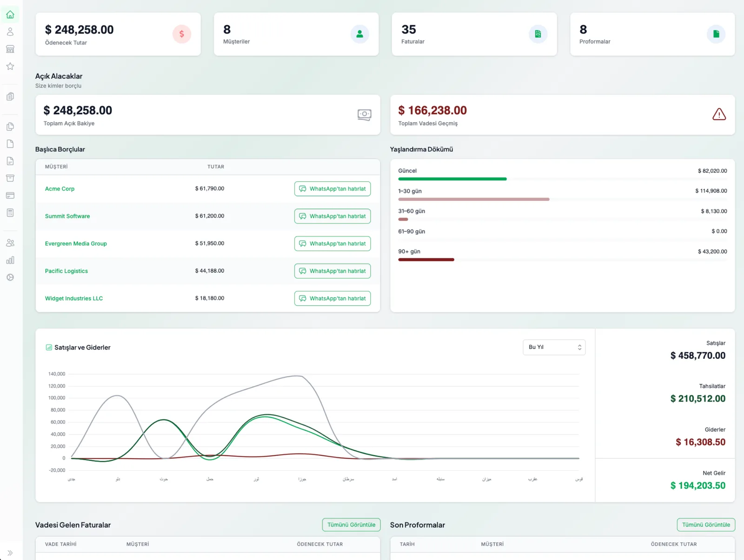Open the Bu Yıl period dropdown

coord(554,347)
